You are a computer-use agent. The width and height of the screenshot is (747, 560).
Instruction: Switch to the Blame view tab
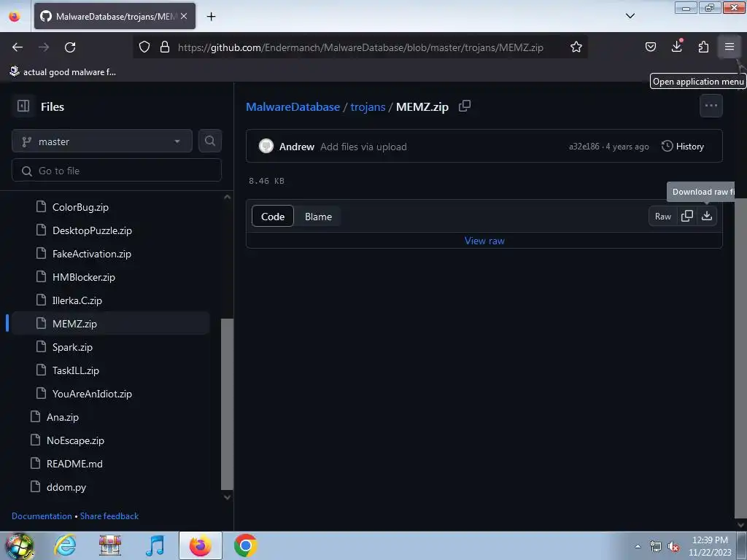point(318,217)
